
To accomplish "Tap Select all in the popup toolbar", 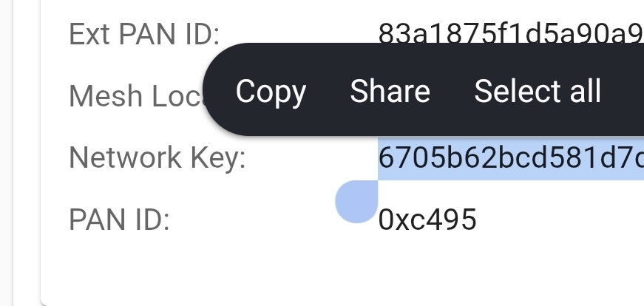I will coord(538,91).
